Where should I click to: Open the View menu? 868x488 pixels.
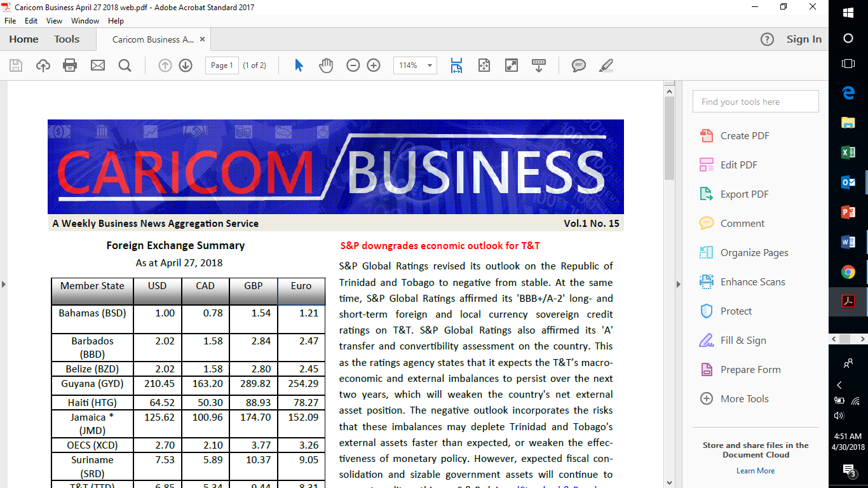tap(54, 20)
